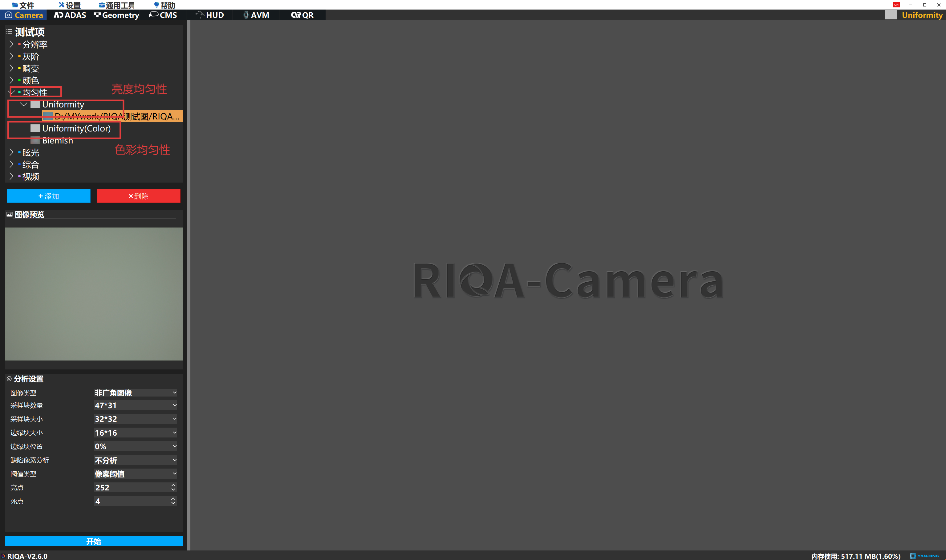Click the Uniformity swatch icon top right
Image resolution: width=946 pixels, height=560 pixels.
click(891, 15)
